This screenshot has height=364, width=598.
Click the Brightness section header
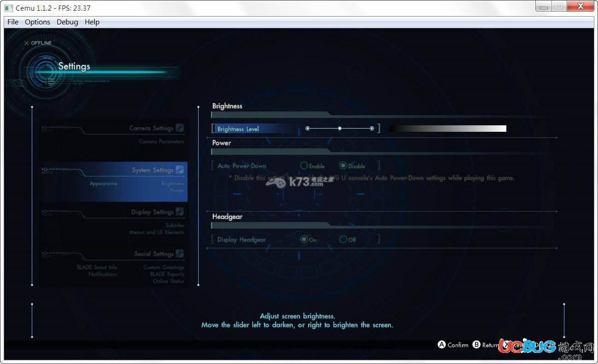point(227,106)
